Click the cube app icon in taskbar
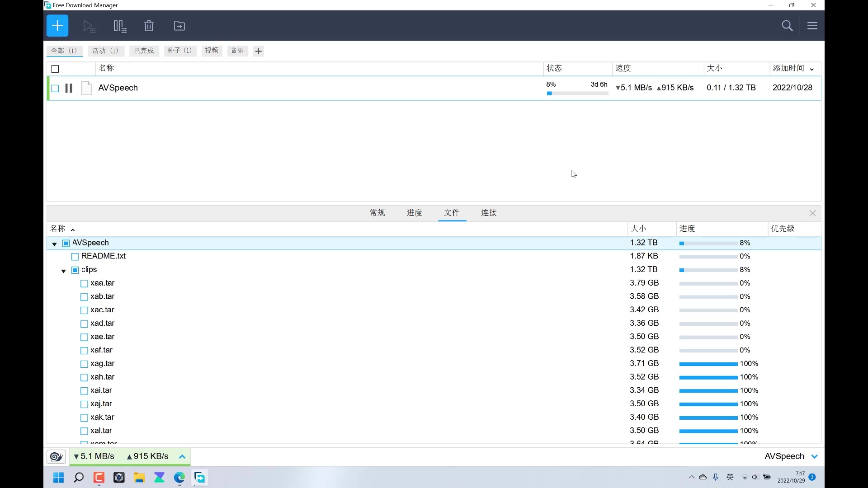The height and width of the screenshot is (488, 868). pos(119,478)
